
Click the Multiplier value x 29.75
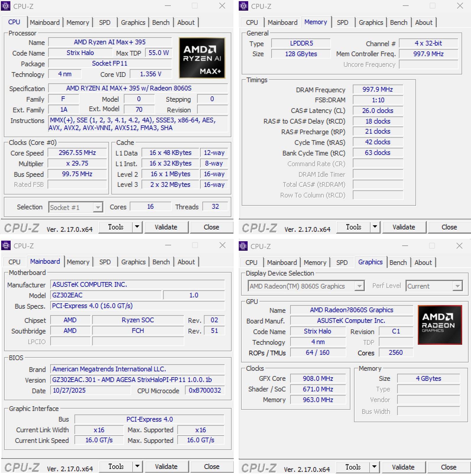[77, 163]
